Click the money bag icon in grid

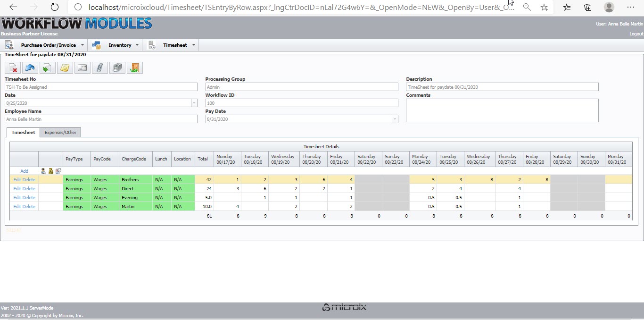[50, 171]
